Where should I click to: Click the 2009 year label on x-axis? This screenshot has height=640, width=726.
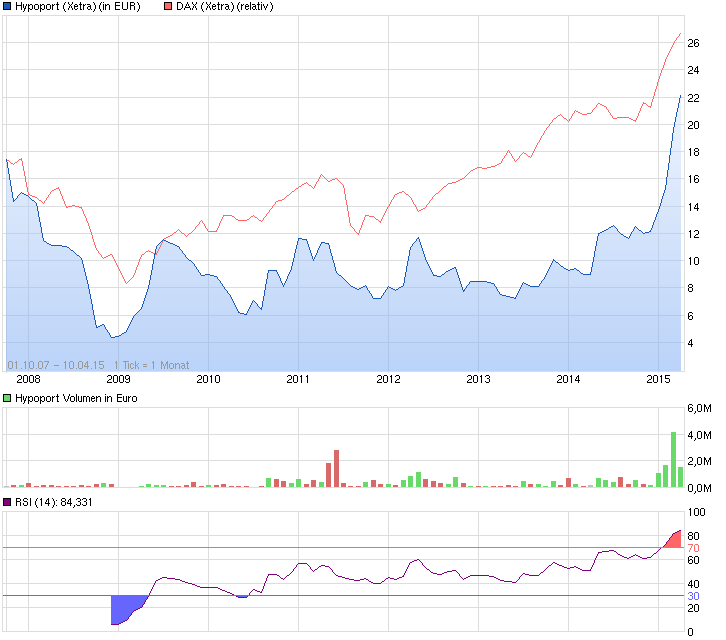[119, 379]
